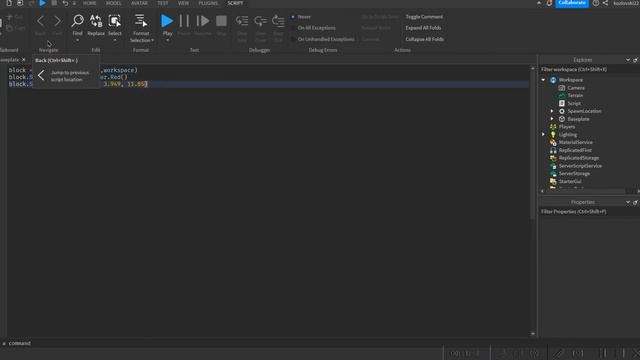Viewport: 640px width, 360px height.
Task: Click the Step Out debugger icon
Action: tap(278, 20)
